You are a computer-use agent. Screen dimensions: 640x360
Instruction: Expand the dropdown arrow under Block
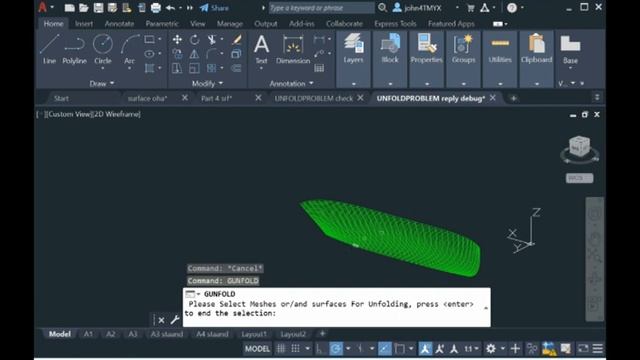pyautogui.click(x=390, y=84)
